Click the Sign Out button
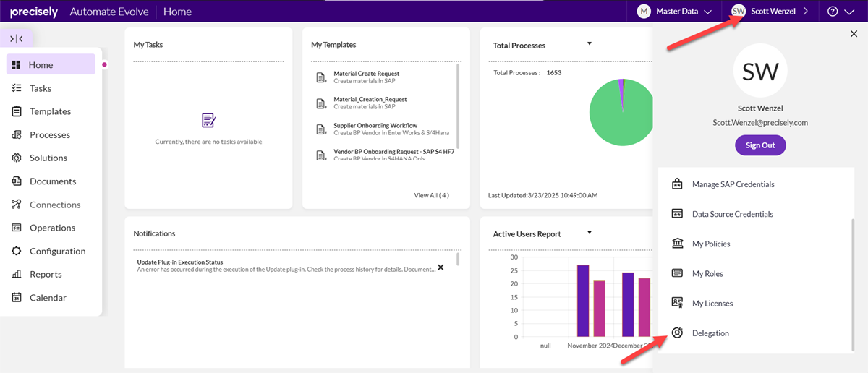Viewport: 868px width, 373px height. pyautogui.click(x=760, y=145)
